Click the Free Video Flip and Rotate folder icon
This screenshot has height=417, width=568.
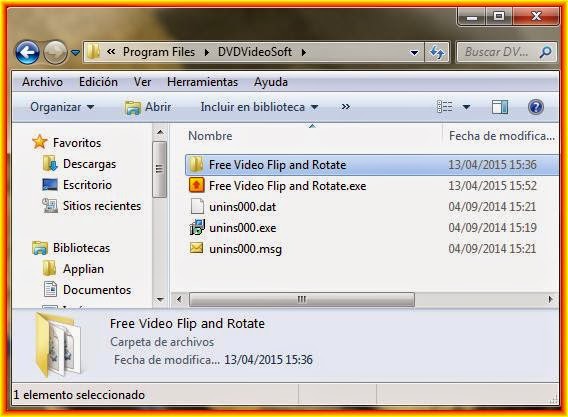tap(196, 165)
